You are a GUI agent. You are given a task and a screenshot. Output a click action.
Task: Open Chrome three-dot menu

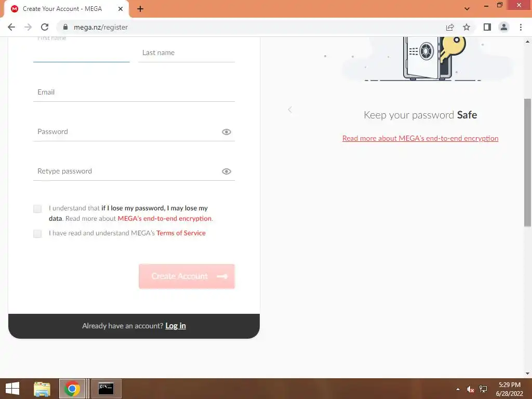click(521, 27)
